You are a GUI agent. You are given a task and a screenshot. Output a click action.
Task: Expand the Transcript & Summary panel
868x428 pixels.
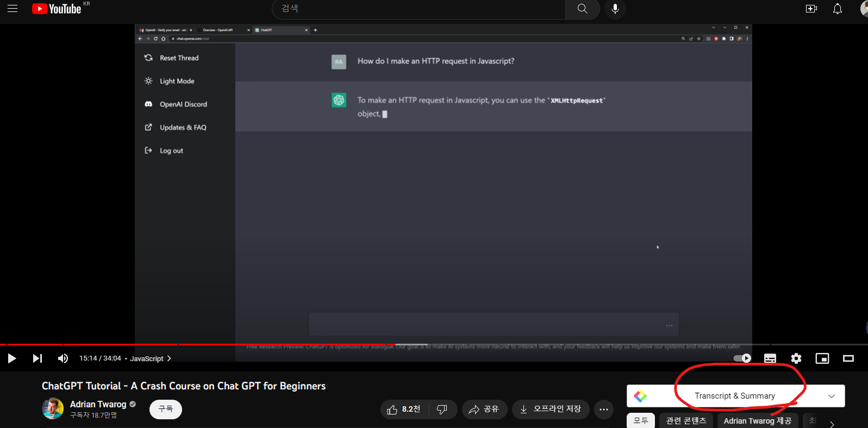(831, 396)
